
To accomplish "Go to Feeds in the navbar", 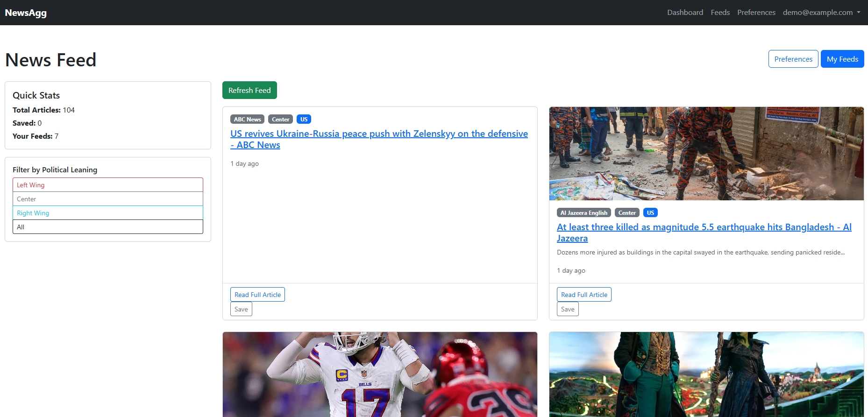I will 720,13.
